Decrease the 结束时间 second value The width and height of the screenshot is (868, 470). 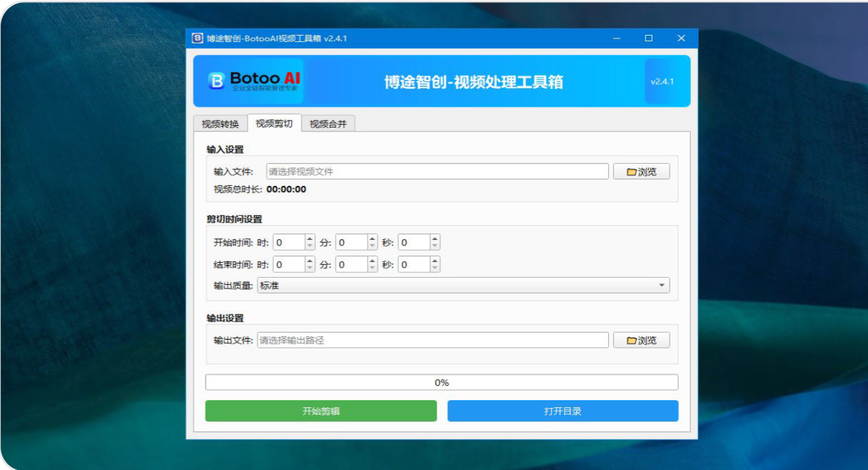(x=435, y=268)
